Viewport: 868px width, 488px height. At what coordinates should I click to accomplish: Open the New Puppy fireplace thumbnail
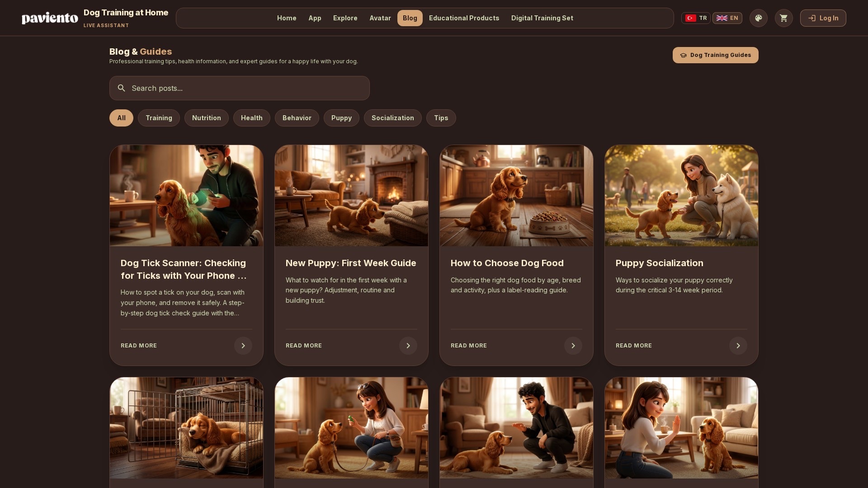pyautogui.click(x=351, y=196)
